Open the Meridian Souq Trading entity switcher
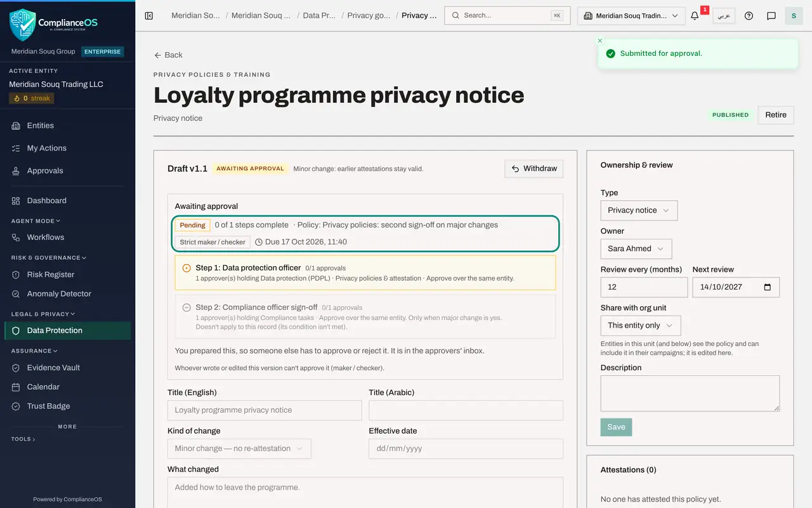The image size is (812, 508). tap(631, 16)
